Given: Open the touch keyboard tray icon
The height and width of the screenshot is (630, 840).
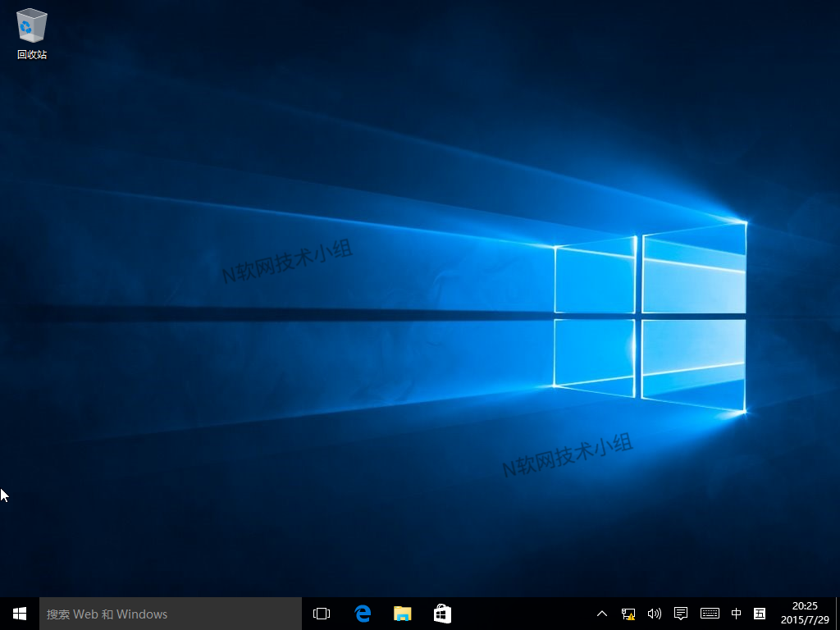Looking at the screenshot, I should (x=710, y=614).
